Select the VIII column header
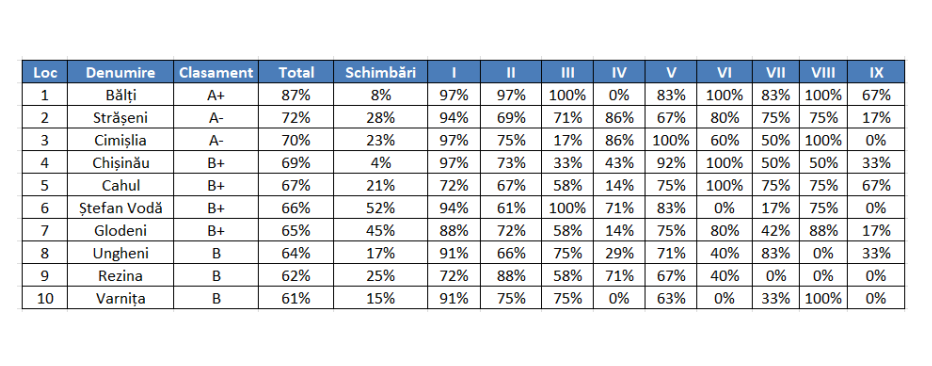 tap(823, 72)
